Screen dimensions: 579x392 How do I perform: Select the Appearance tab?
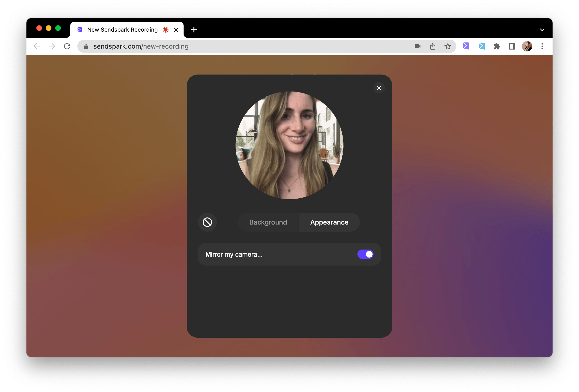(x=329, y=222)
